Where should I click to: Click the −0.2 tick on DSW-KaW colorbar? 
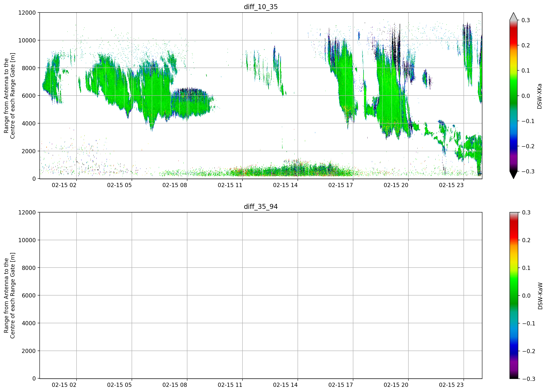point(529,351)
